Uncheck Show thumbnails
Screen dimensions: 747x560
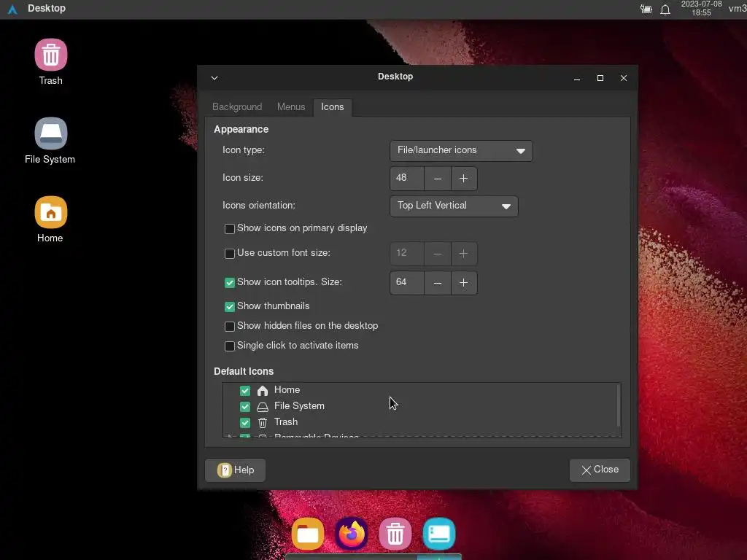[x=230, y=306]
